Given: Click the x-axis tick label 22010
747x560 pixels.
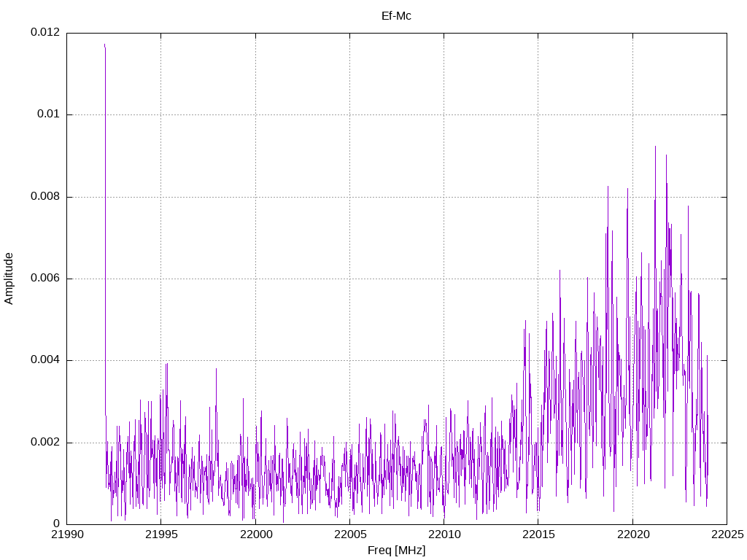Looking at the screenshot, I should tap(444, 534).
